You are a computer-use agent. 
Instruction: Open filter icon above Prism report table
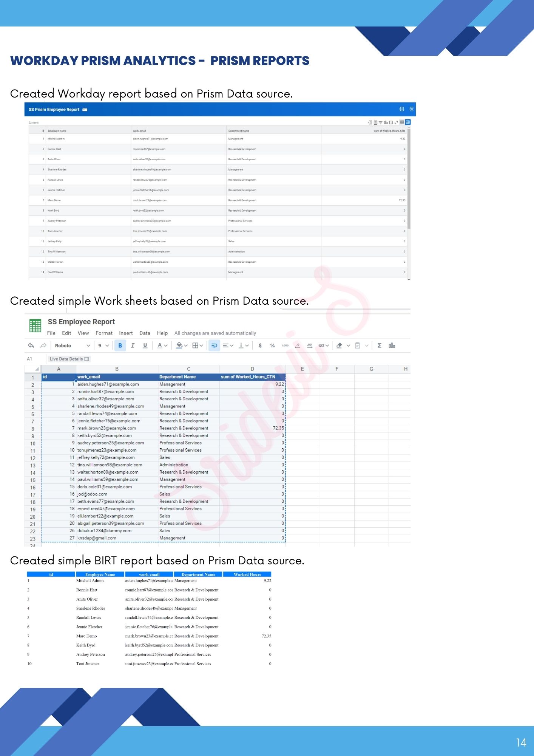coord(380,122)
